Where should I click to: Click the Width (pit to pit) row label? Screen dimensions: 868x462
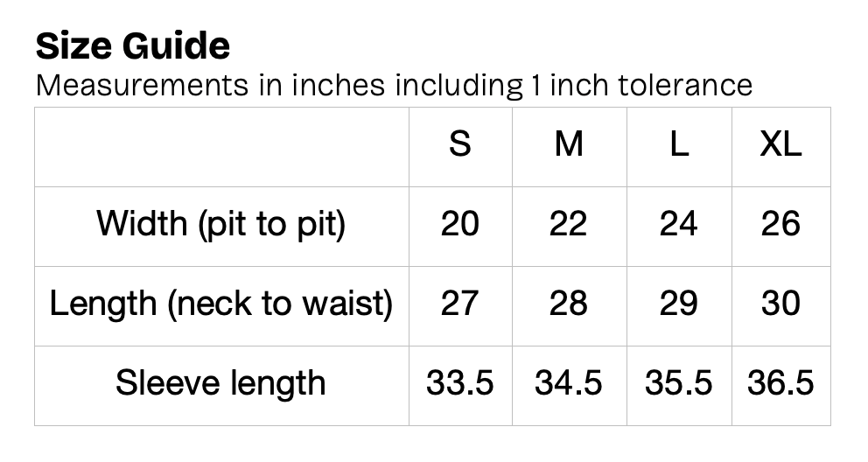pyautogui.click(x=221, y=225)
